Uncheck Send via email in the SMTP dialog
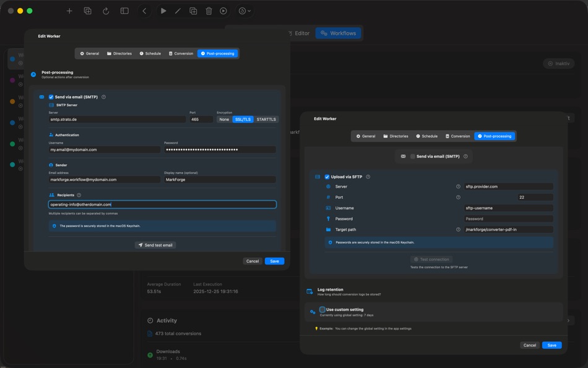Viewport: 588px width, 368px height. (51, 97)
